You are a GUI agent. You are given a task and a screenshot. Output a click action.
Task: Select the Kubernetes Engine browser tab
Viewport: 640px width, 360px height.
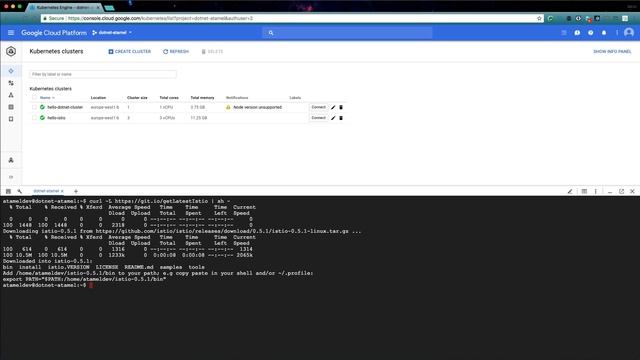pos(64,7)
